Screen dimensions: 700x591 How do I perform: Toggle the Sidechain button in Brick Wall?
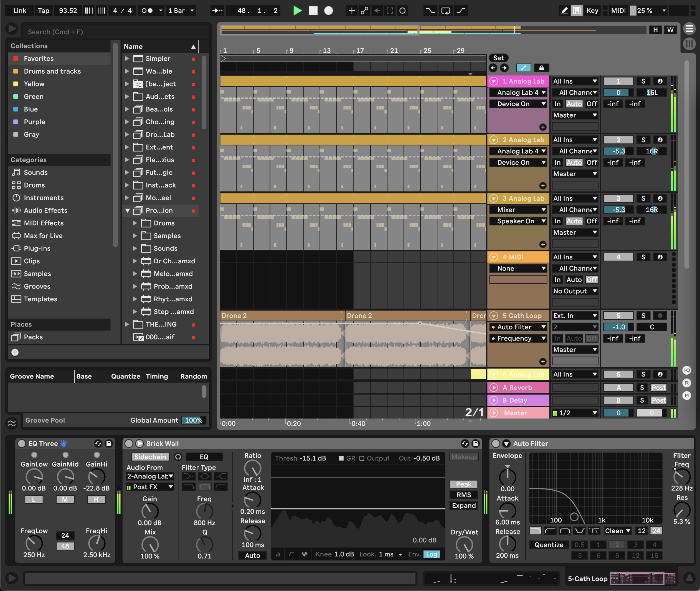150,457
